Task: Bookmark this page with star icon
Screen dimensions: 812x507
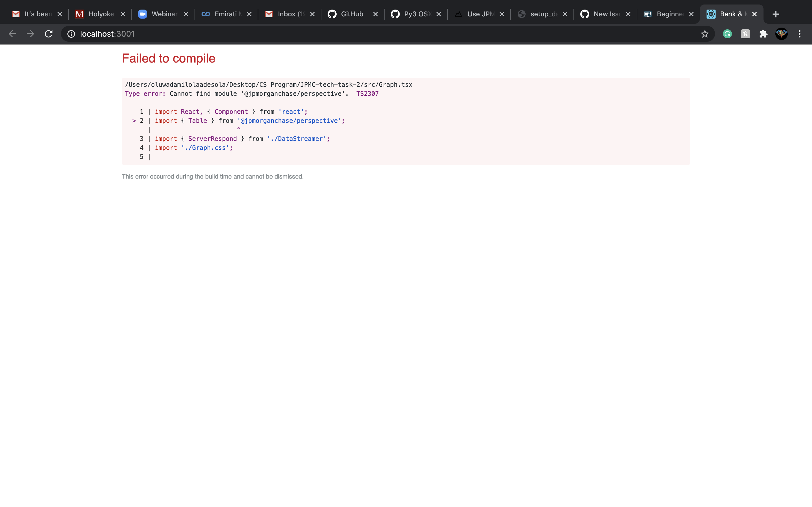Action: [x=705, y=34]
